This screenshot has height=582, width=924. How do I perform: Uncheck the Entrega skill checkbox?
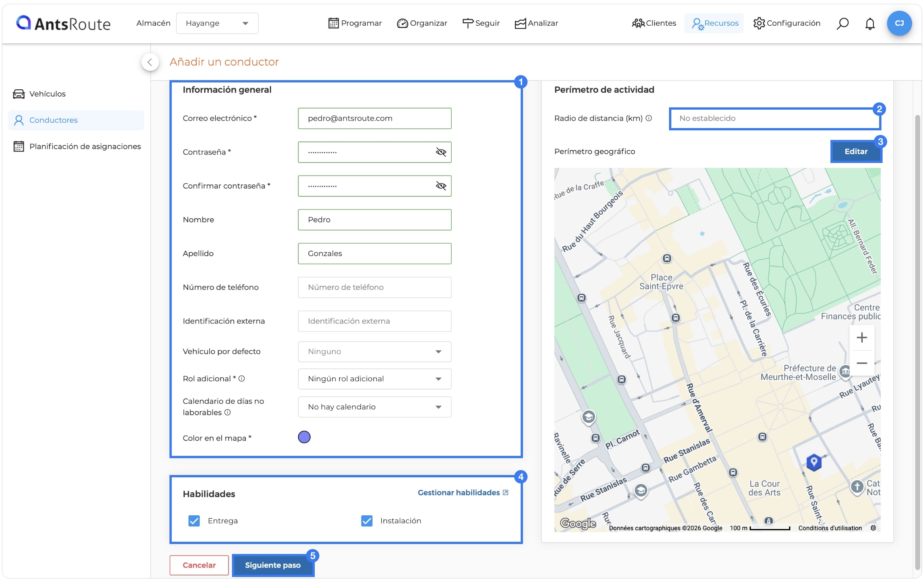[x=194, y=521]
